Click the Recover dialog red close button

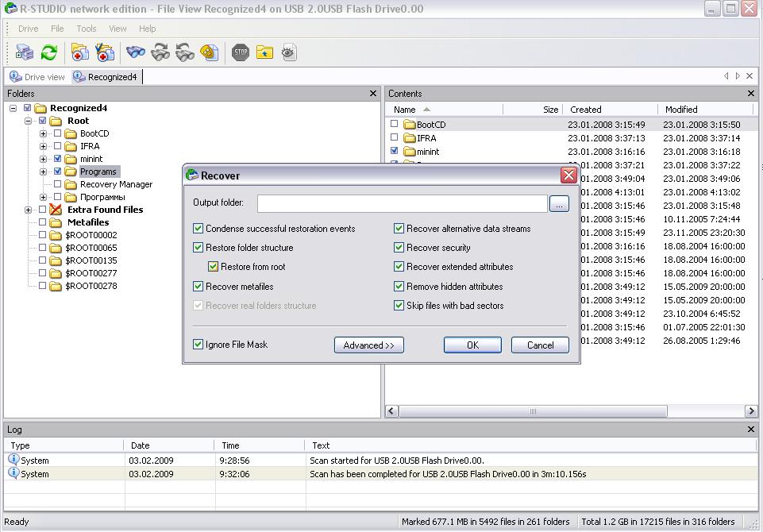pyautogui.click(x=568, y=175)
